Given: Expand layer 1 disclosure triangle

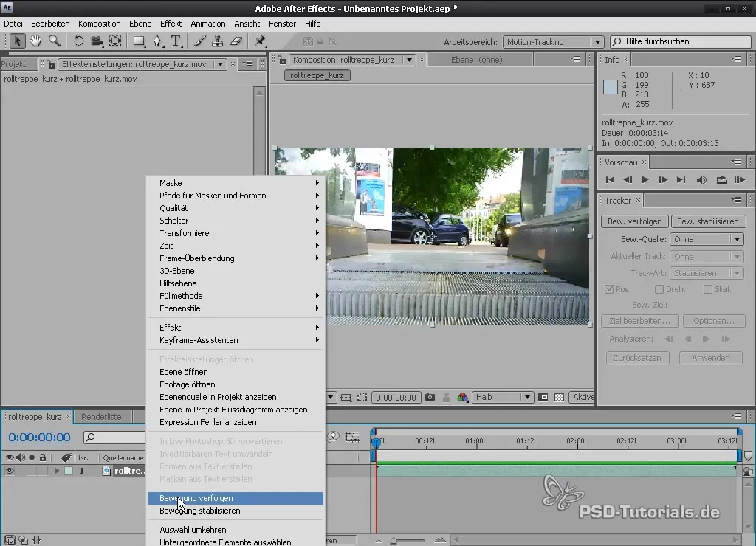Looking at the screenshot, I should click(x=57, y=471).
